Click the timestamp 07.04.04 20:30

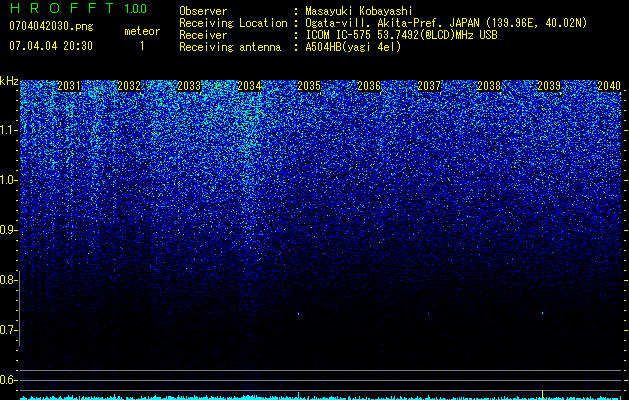click(x=51, y=46)
